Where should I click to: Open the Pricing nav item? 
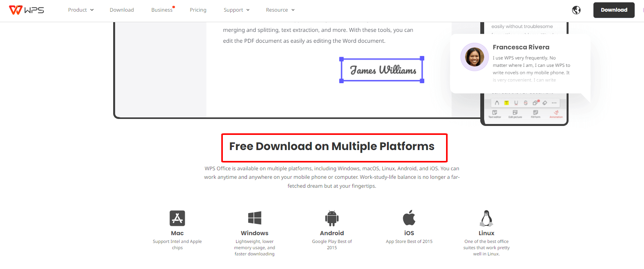click(x=198, y=10)
